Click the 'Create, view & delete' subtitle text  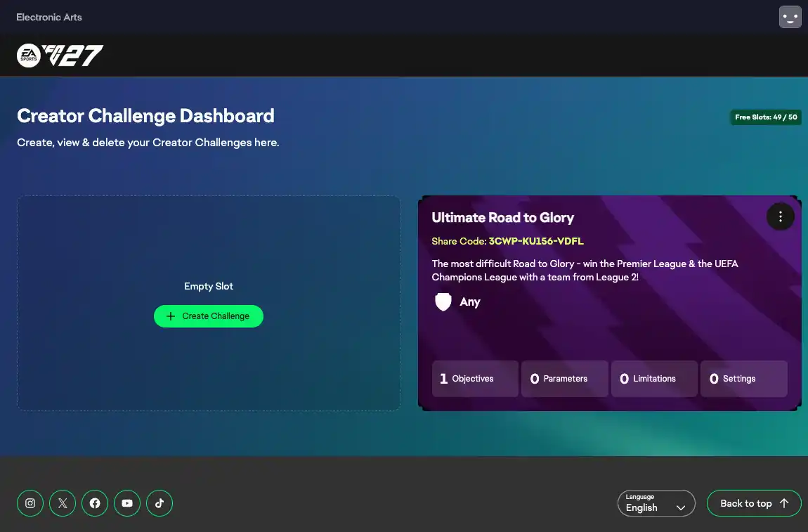(x=148, y=142)
